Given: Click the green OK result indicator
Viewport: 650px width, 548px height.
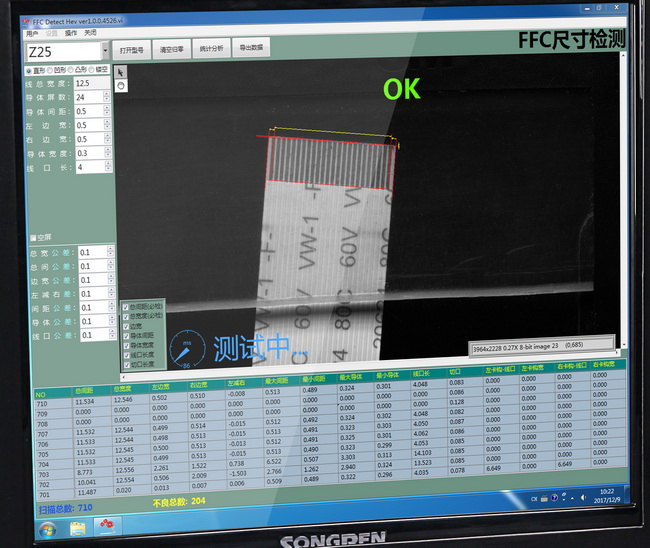Looking at the screenshot, I should 401,89.
